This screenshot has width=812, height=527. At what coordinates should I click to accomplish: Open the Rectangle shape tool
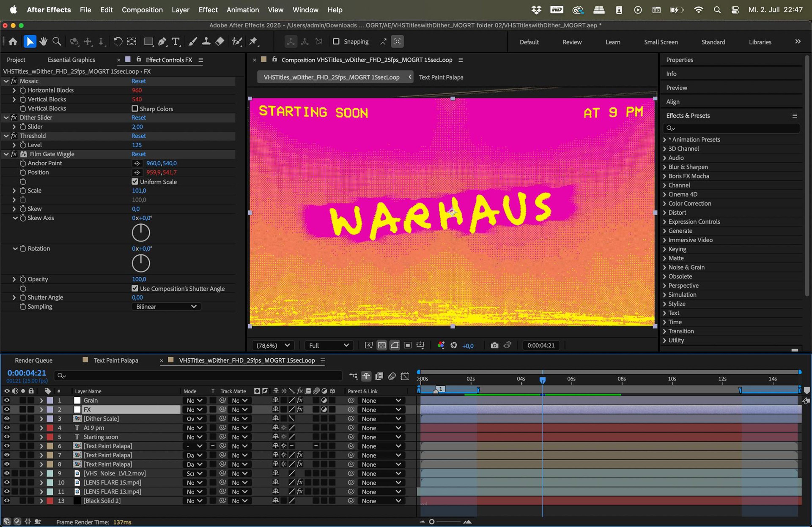coord(148,41)
